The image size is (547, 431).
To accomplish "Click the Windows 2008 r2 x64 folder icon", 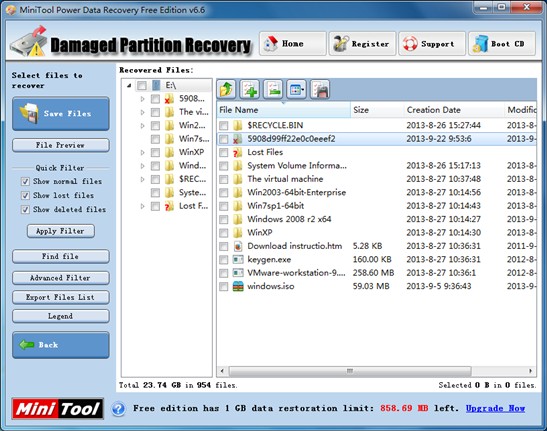I will coord(238,219).
